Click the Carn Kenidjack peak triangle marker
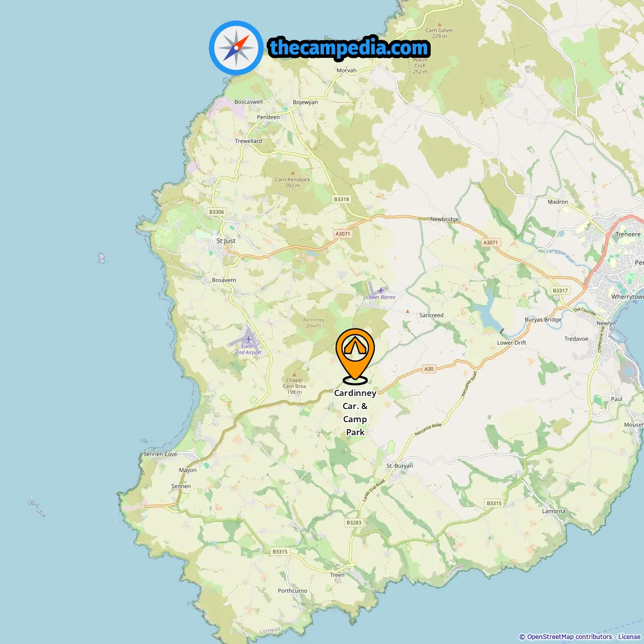This screenshot has height=644, width=644. (292, 173)
